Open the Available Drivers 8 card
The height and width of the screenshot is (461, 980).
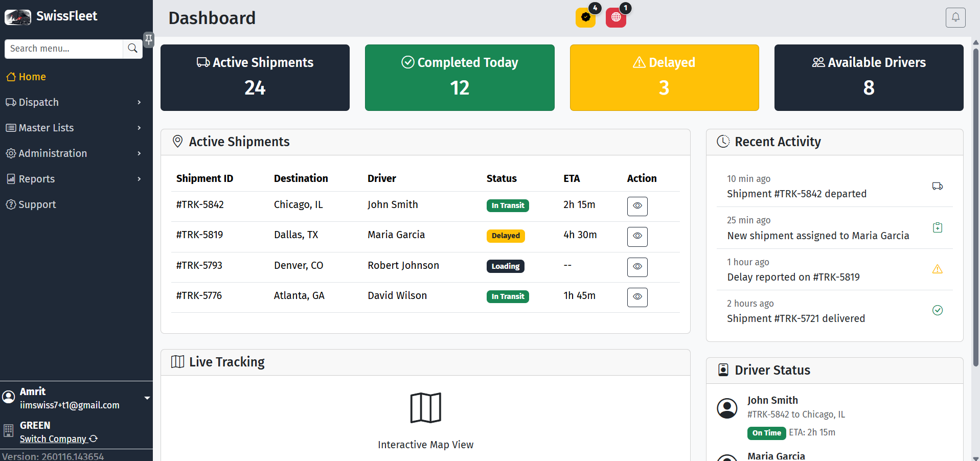(x=869, y=78)
